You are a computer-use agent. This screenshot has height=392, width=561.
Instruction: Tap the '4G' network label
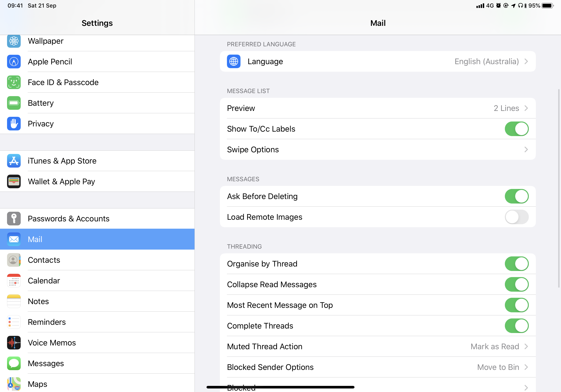point(490,6)
